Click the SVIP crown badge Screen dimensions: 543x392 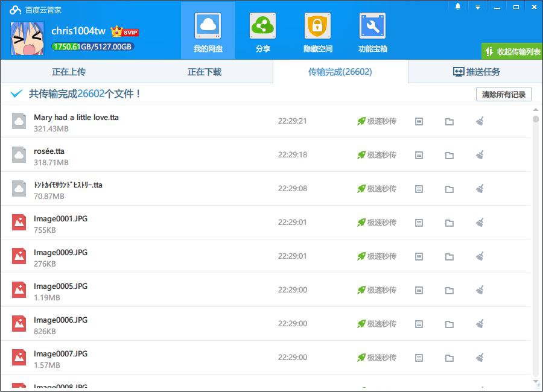pyautogui.click(x=124, y=31)
